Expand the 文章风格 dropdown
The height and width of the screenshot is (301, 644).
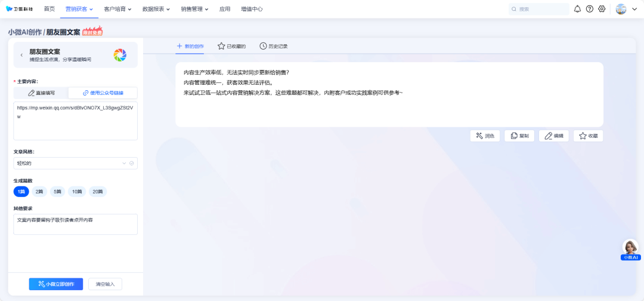124,163
